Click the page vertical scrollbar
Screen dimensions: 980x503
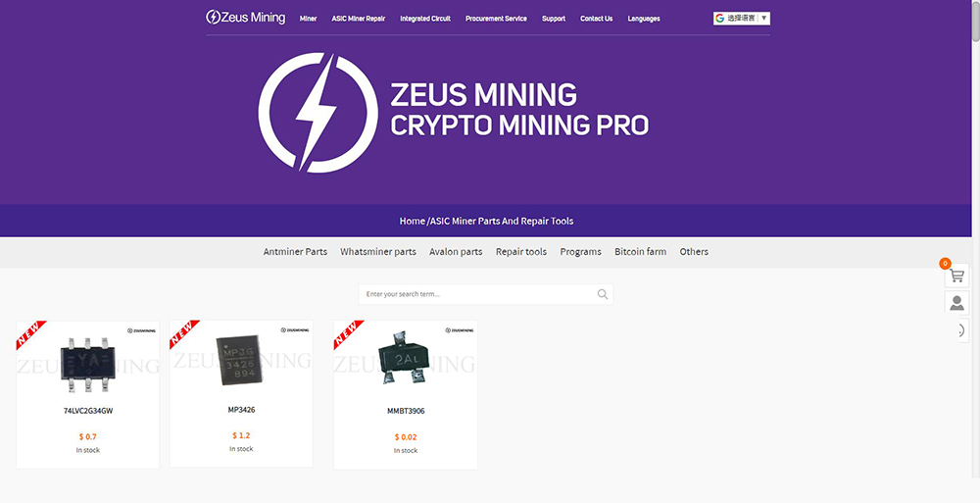pyautogui.click(x=976, y=251)
